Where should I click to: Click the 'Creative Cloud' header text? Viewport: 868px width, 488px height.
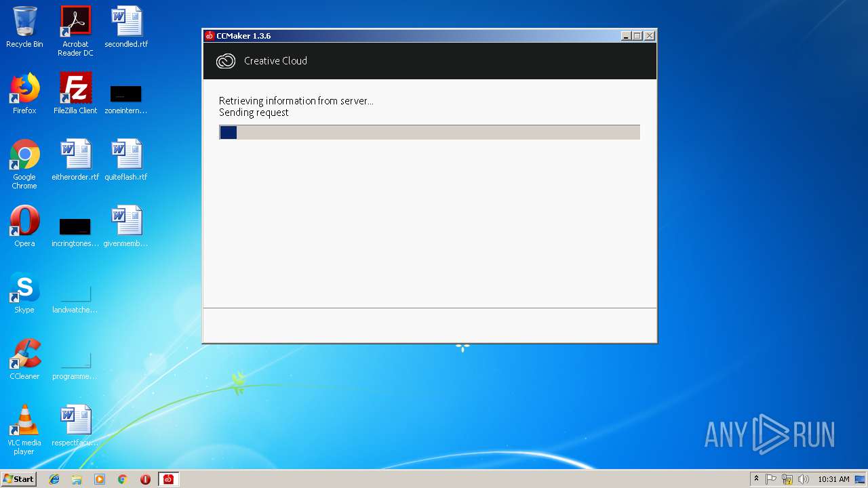275,61
